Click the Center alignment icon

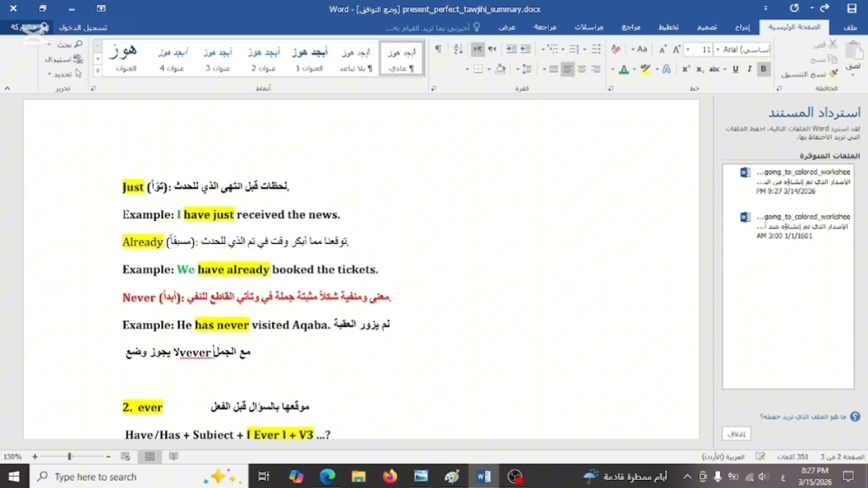click(582, 69)
